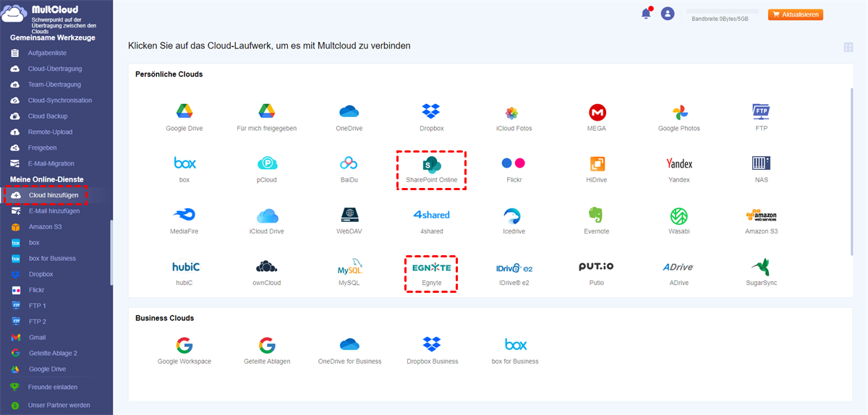Open the notifications bell
This screenshot has width=868, height=415.
pyautogui.click(x=646, y=13)
